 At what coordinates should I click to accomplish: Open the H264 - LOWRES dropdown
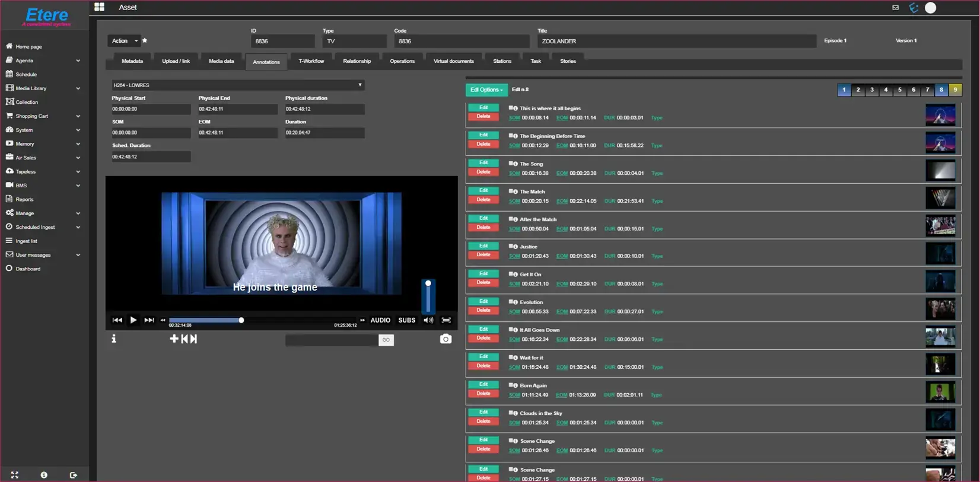tap(238, 85)
